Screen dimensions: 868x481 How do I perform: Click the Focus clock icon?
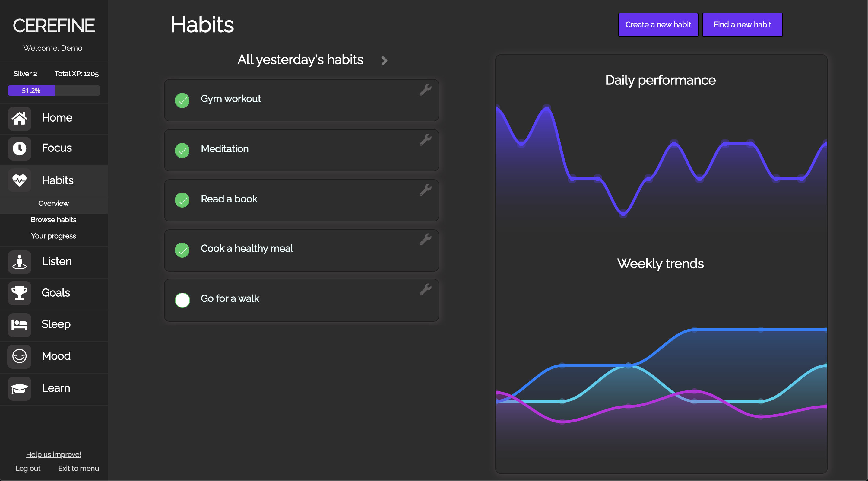[x=19, y=148]
